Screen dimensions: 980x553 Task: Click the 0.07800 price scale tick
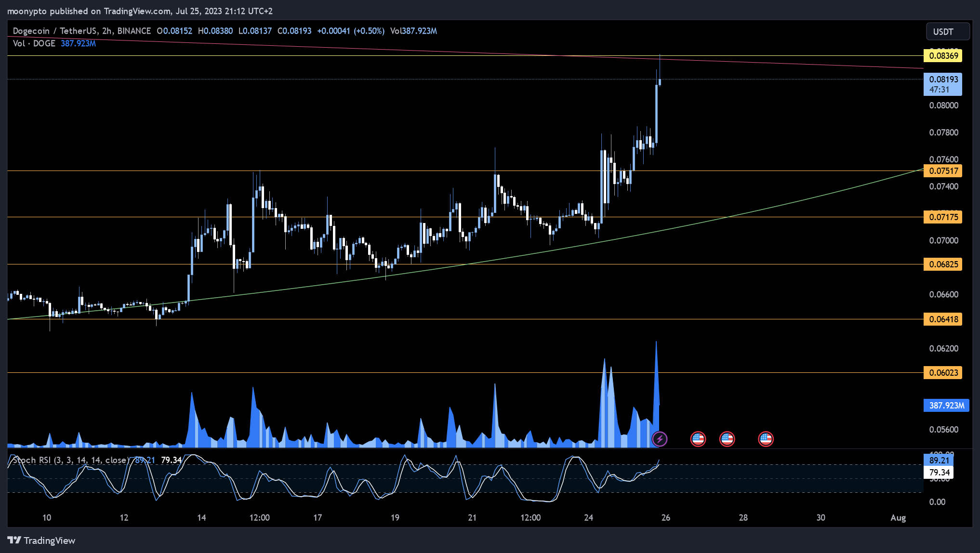(943, 132)
